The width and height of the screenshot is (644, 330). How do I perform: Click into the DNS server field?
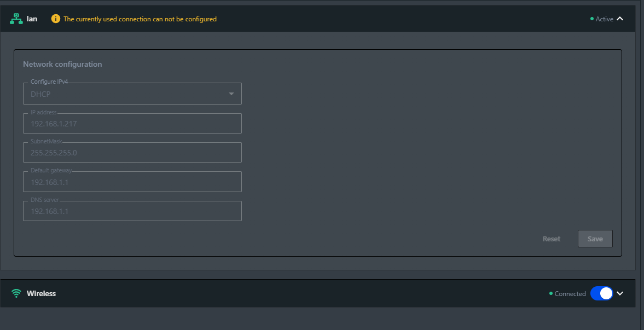132,211
